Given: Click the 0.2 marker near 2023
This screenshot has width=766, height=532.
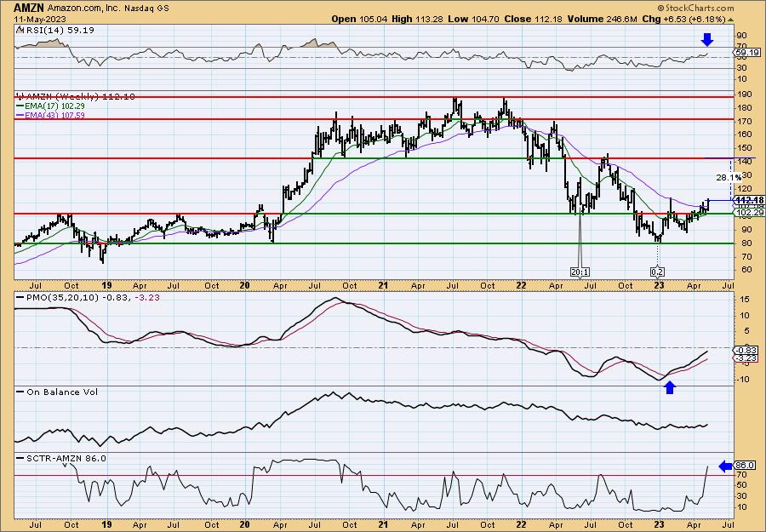Looking at the screenshot, I should click(658, 272).
